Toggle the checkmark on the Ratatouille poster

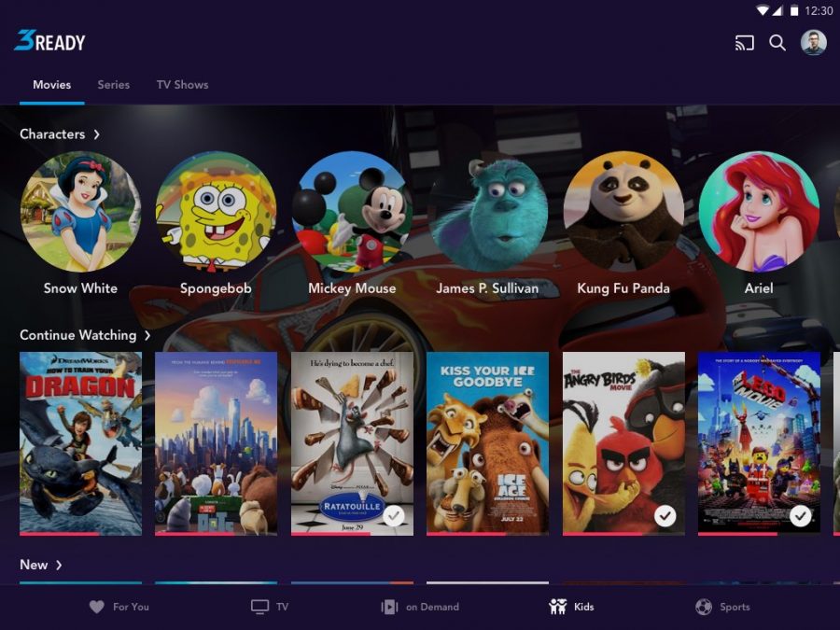tap(394, 515)
